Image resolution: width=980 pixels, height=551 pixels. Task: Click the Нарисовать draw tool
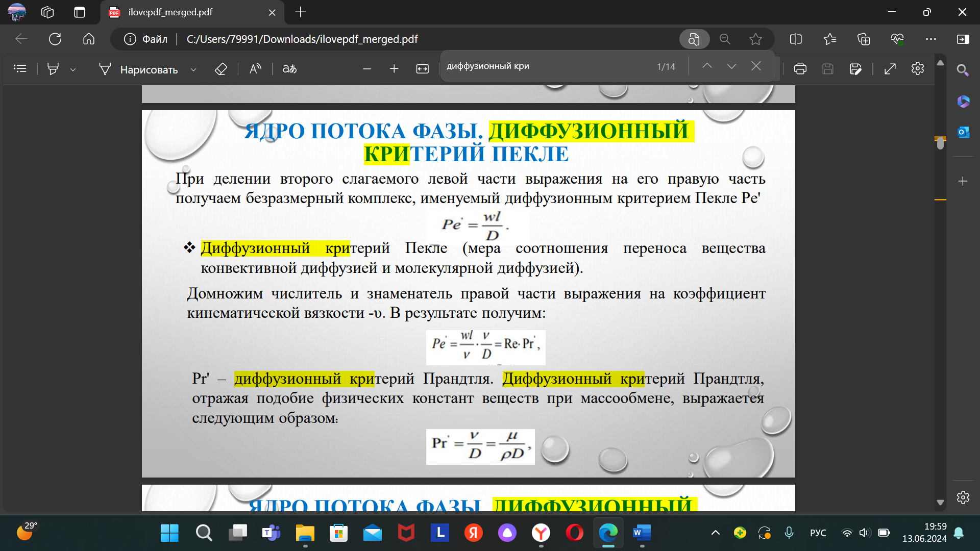pyautogui.click(x=139, y=69)
